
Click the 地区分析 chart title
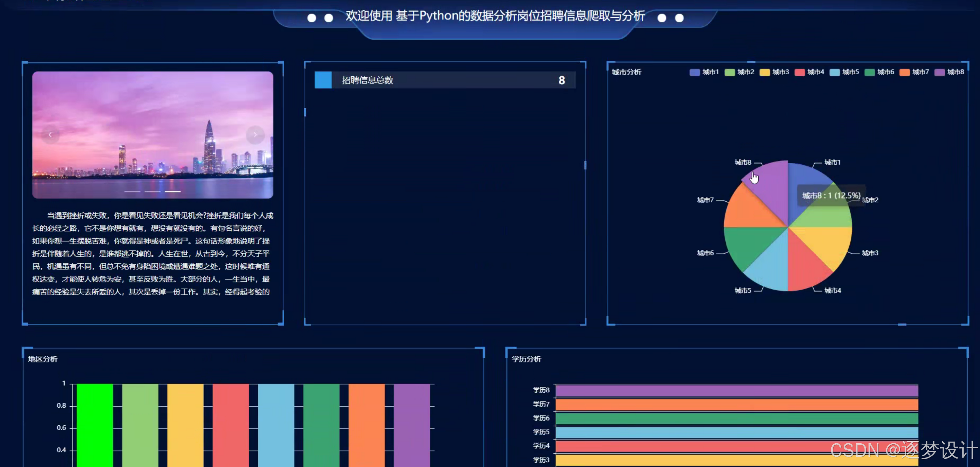point(43,359)
